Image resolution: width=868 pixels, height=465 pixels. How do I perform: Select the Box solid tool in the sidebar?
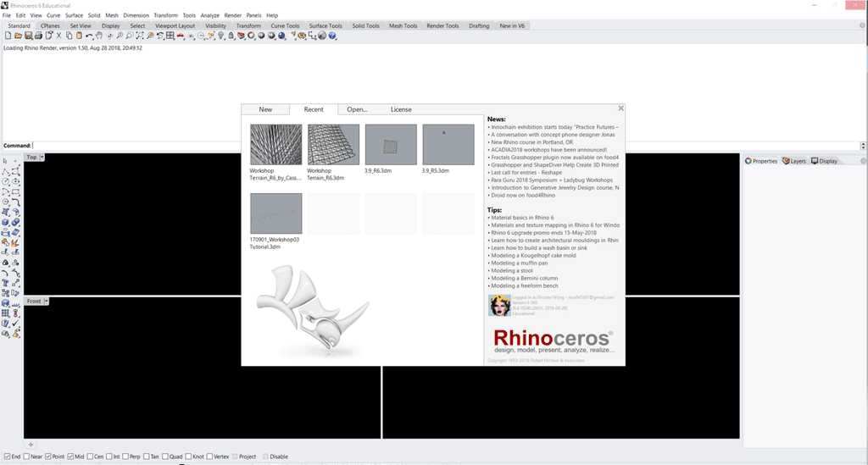tap(6, 222)
